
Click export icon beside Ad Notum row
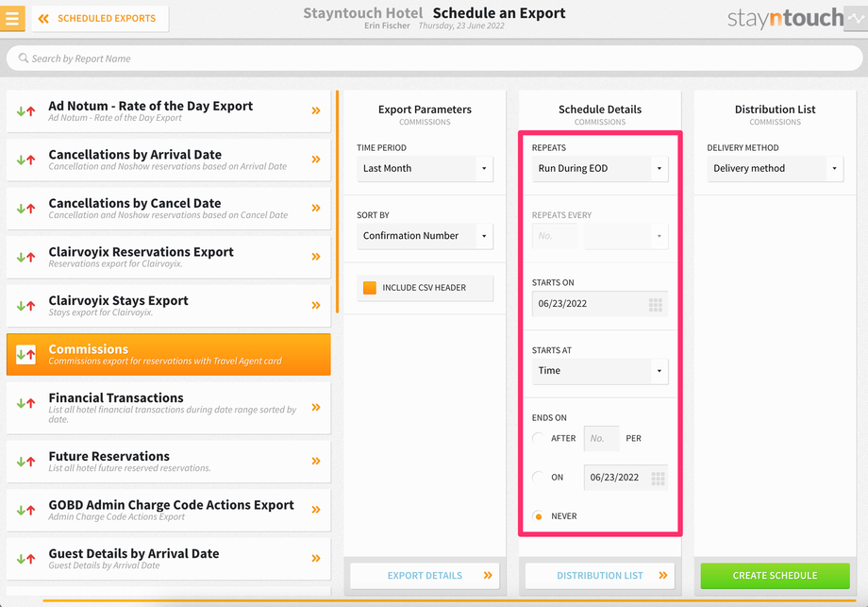point(25,111)
